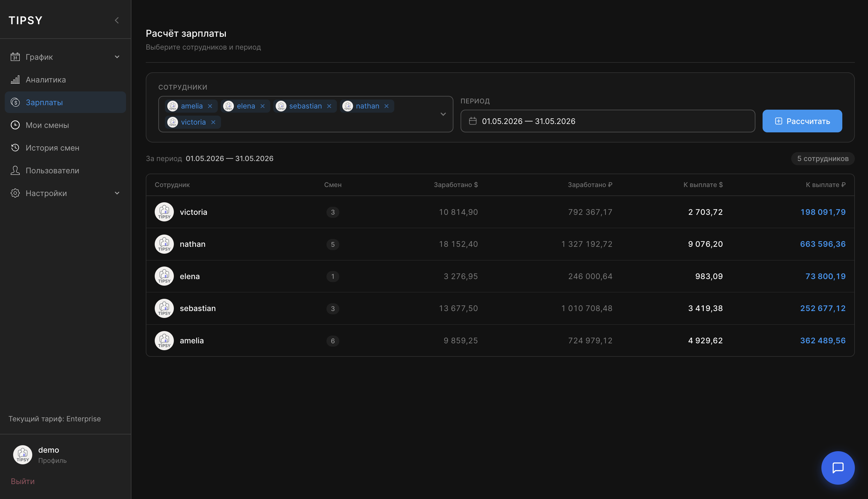Click amelia's shift count badge 6
Screen dimensions: 868x499
[333, 341]
